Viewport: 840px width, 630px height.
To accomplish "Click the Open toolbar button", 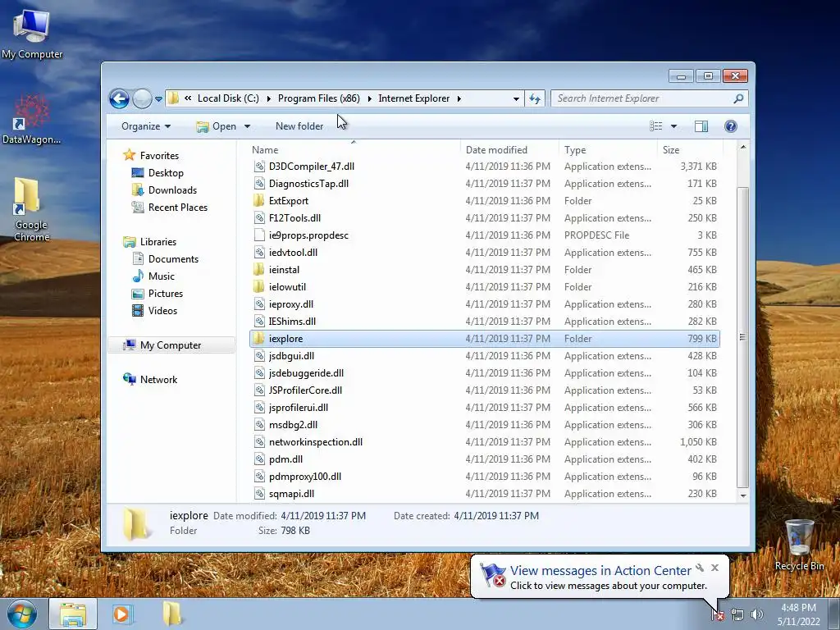I will (x=217, y=126).
